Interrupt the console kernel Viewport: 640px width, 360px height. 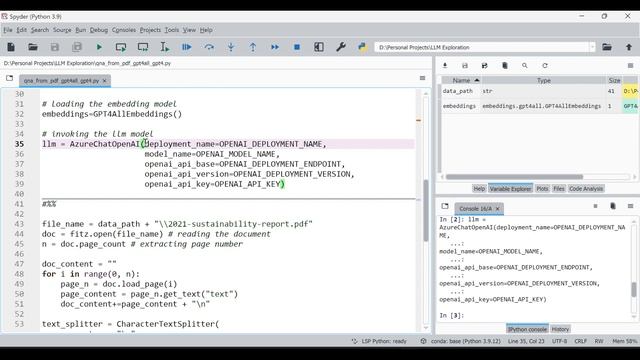tap(595, 206)
